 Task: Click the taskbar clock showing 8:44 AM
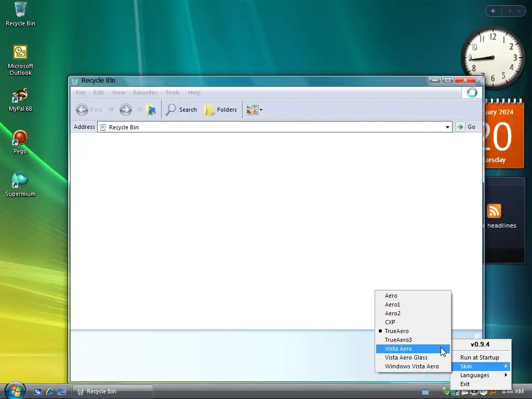click(x=513, y=392)
